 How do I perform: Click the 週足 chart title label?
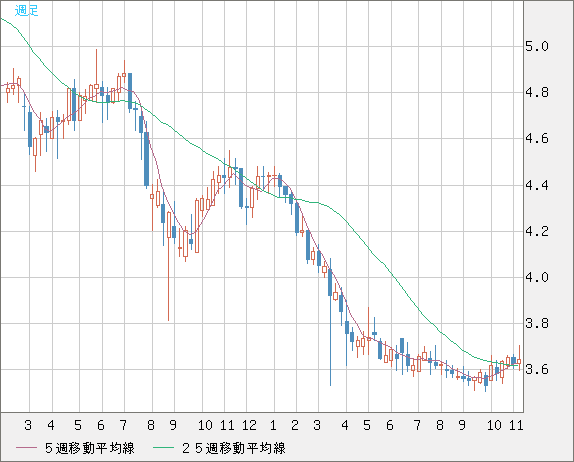point(26,10)
